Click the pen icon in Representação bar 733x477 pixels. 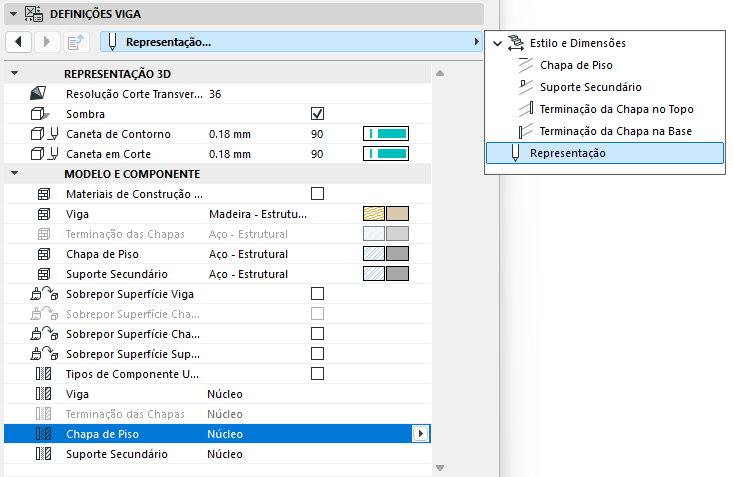coord(112,42)
